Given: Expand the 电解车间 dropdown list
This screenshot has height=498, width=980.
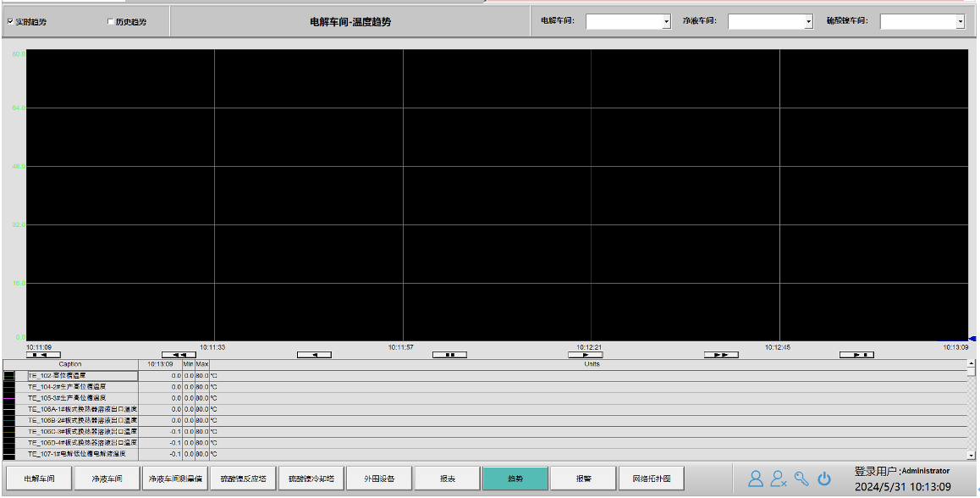Looking at the screenshot, I should coord(666,22).
